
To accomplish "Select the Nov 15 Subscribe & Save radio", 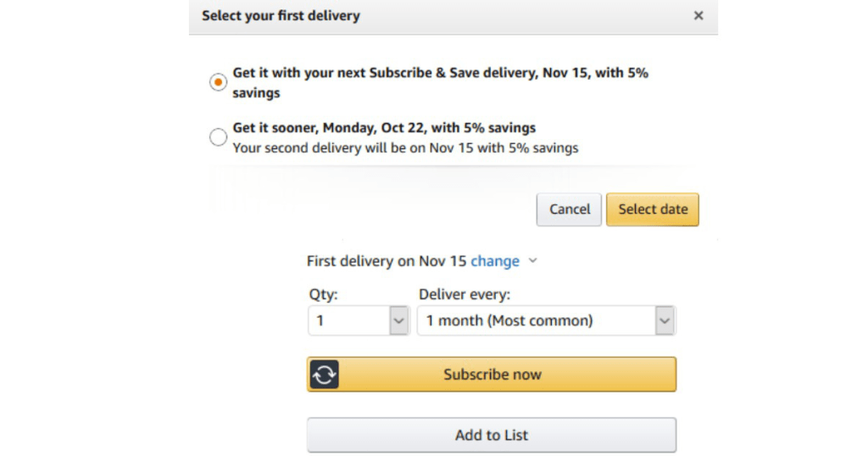I will [218, 82].
